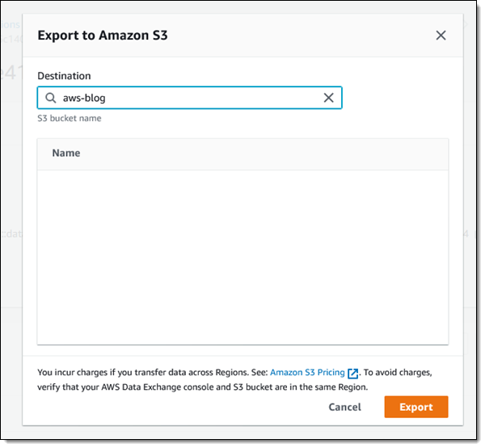485x448 pixels.
Task: Click the magnifier icon in Destination search
Action: tap(51, 98)
